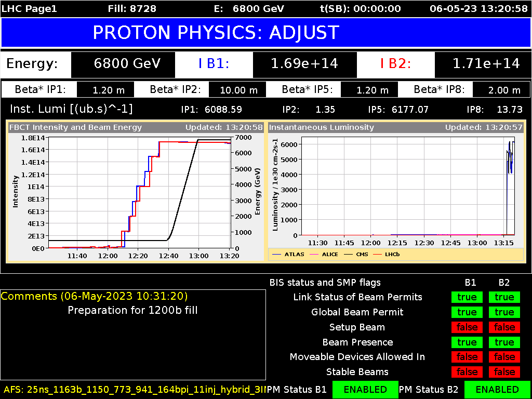Click the PROTON PHYSICS: ADJUST banner

[x=265, y=32]
